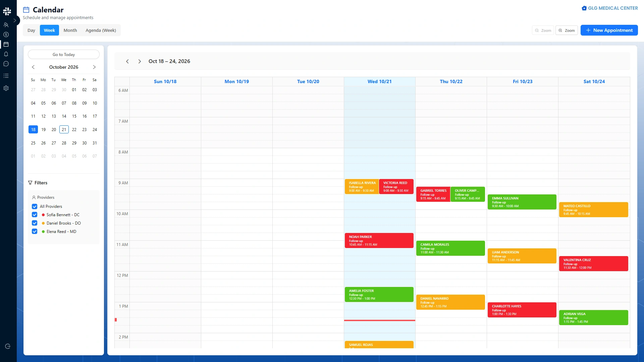
Task: Open the billing dollar icon in the sidebar
Action: click(x=6, y=35)
